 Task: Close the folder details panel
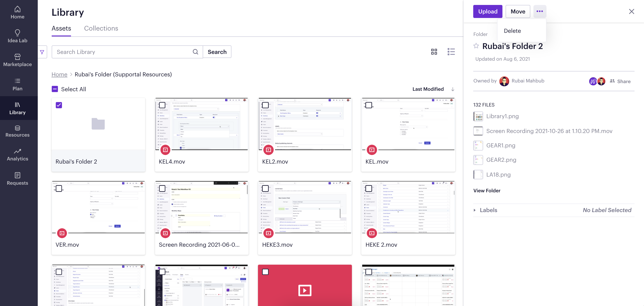[631, 11]
